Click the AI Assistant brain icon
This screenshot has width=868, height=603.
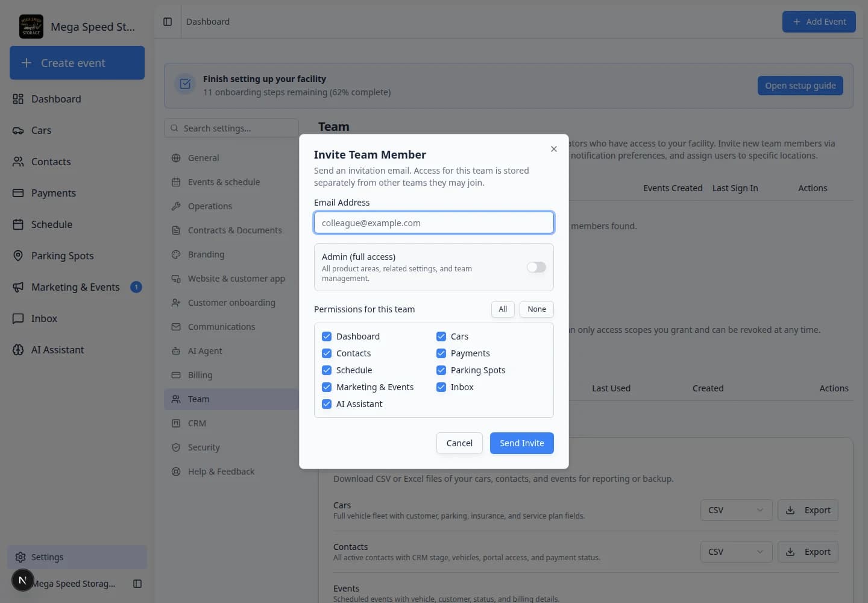pyautogui.click(x=18, y=350)
